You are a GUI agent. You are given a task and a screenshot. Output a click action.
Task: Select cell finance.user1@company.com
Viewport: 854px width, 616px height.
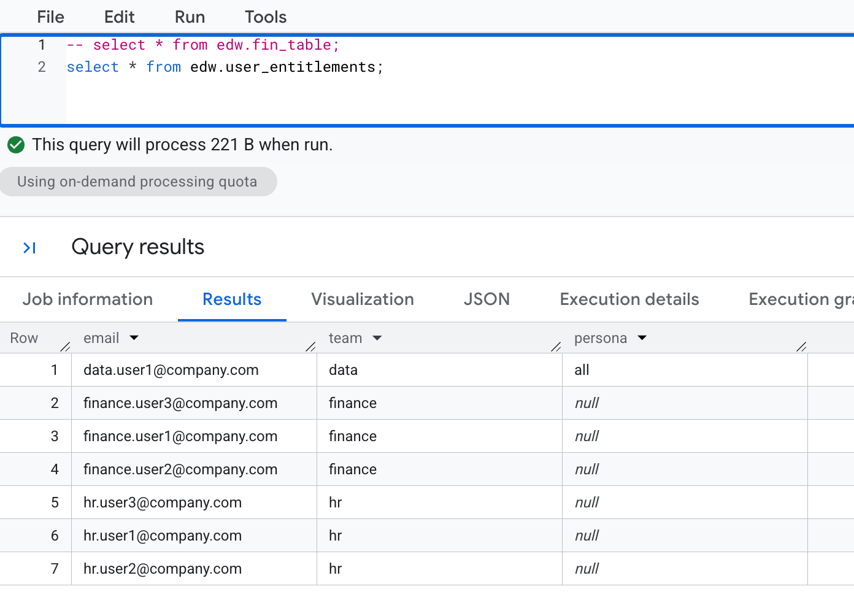tap(194, 436)
